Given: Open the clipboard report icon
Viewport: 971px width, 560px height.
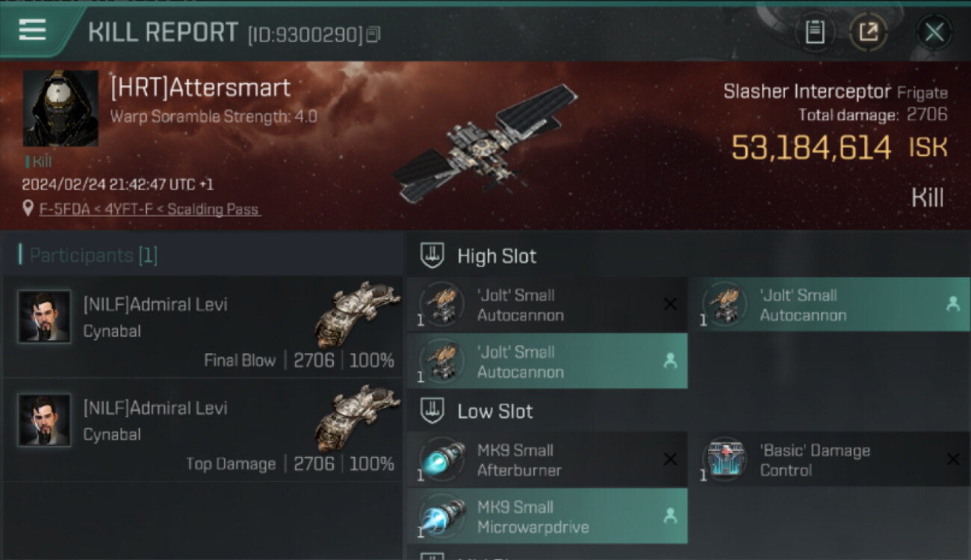Looking at the screenshot, I should click(x=815, y=32).
